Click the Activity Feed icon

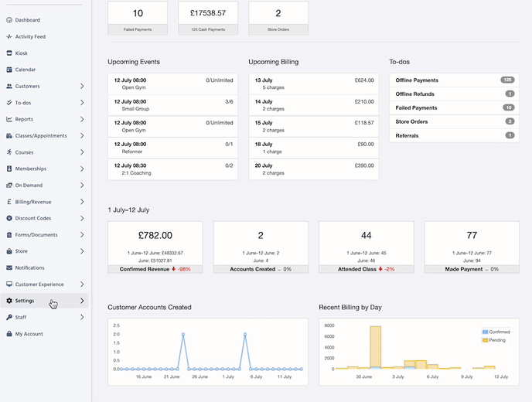[9, 36]
